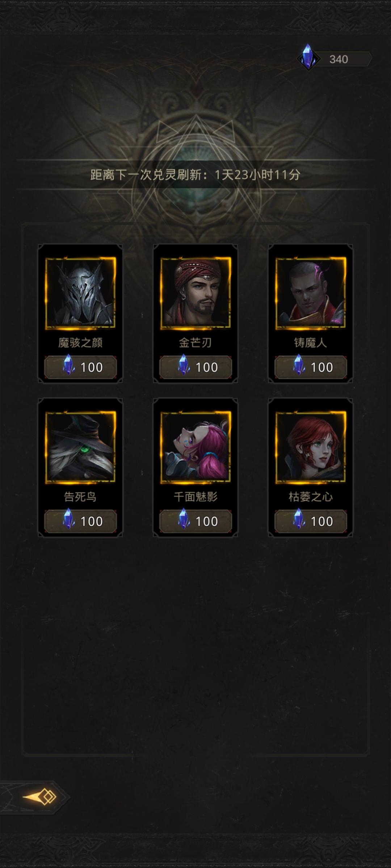
Task: Tap the crystal icon on 铸魔人 price
Action: 299,365
